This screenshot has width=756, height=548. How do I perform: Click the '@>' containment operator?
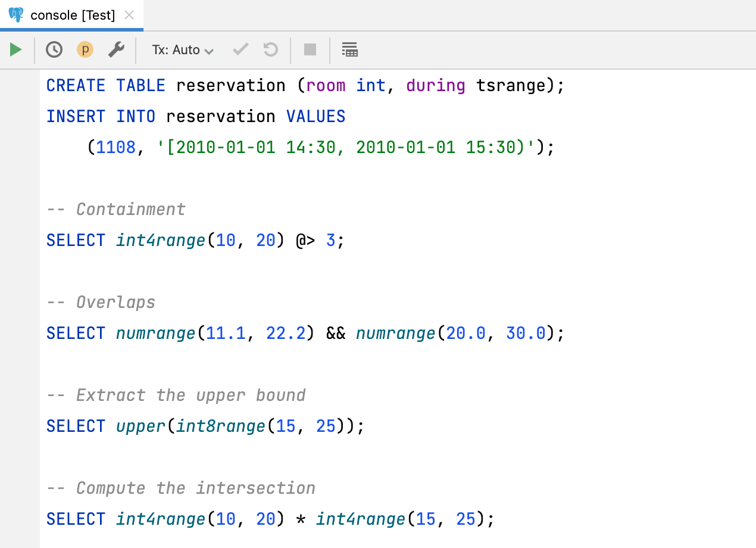[x=305, y=241]
